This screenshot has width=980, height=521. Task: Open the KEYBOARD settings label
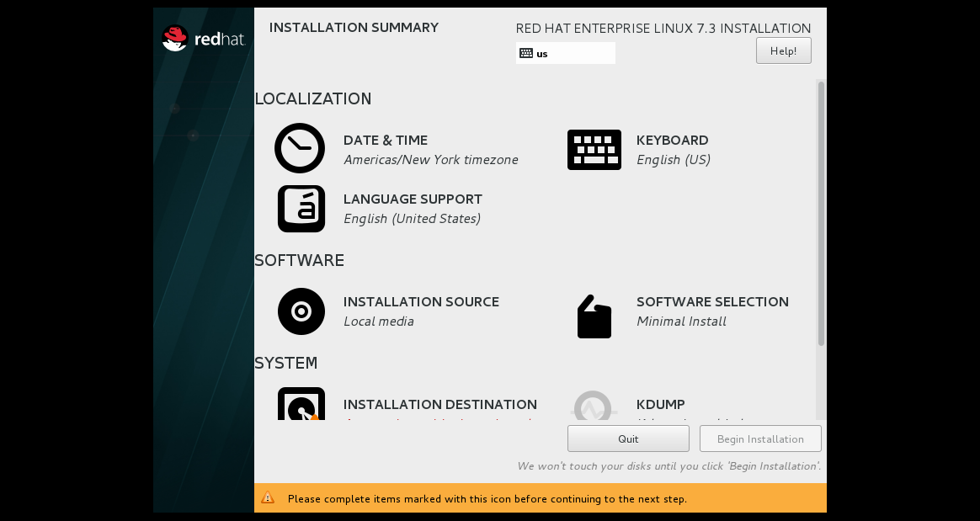point(673,140)
